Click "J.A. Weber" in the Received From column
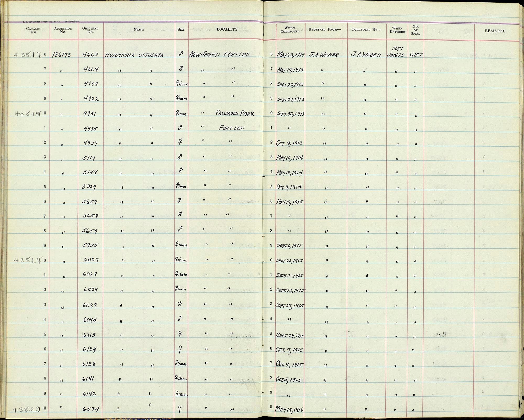Screen dimensions: 524x420 click(324, 55)
